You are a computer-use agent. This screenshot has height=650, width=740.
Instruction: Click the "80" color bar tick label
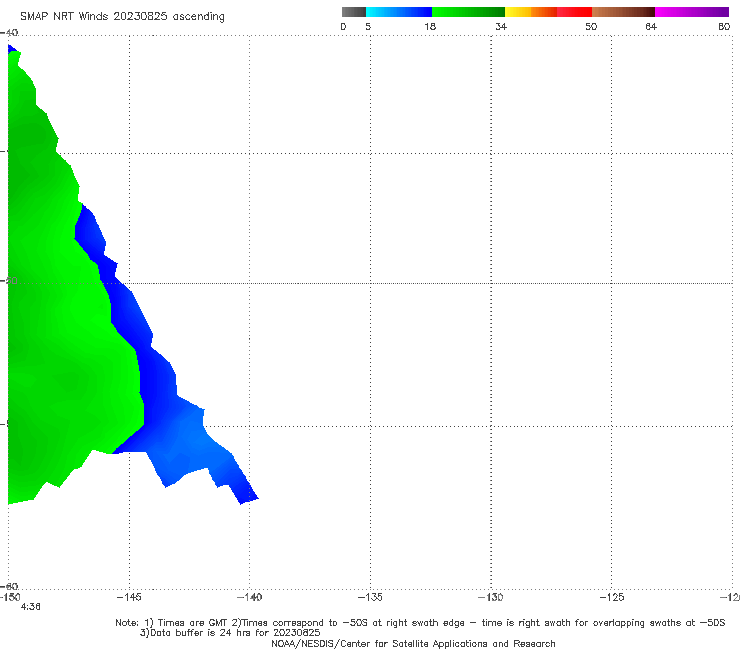tap(724, 27)
